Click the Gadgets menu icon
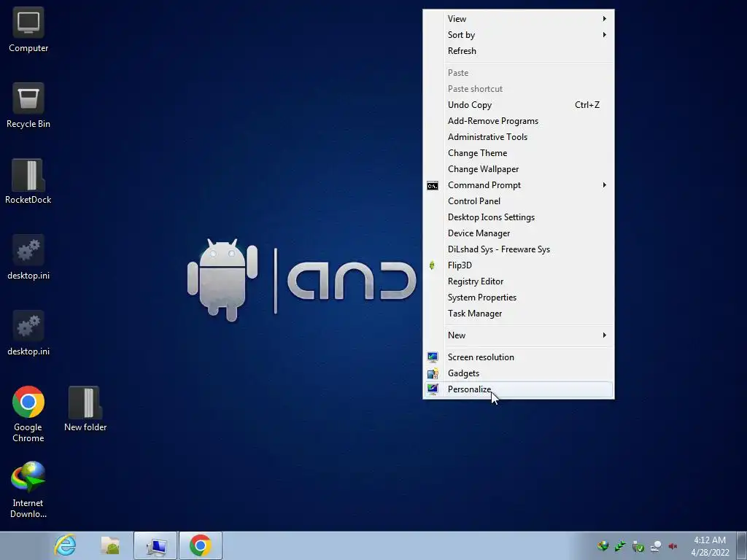 coord(433,373)
